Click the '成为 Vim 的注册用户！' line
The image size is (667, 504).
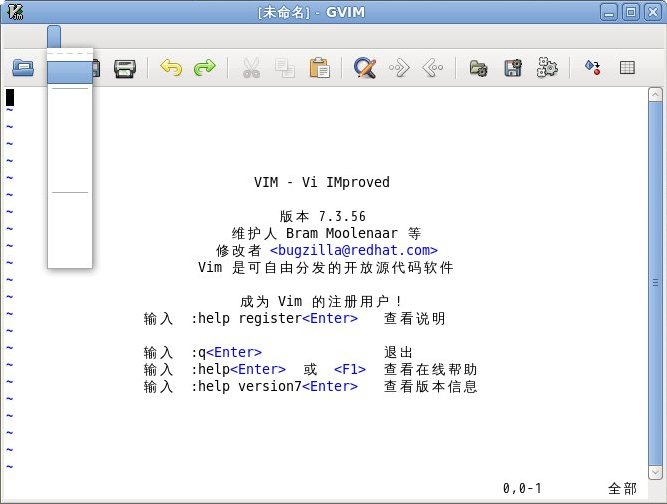pos(321,302)
